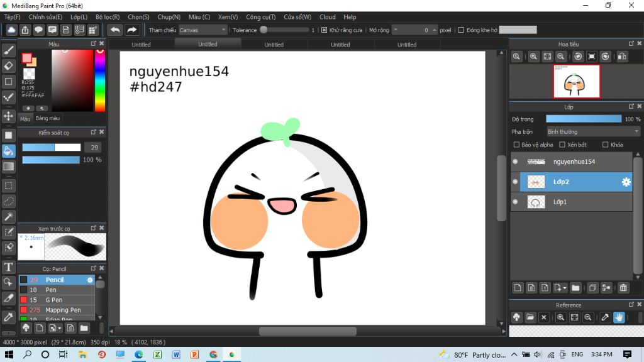Click the Redo arrow in toolbar
The width and height of the screenshot is (644, 362).
[x=132, y=30]
